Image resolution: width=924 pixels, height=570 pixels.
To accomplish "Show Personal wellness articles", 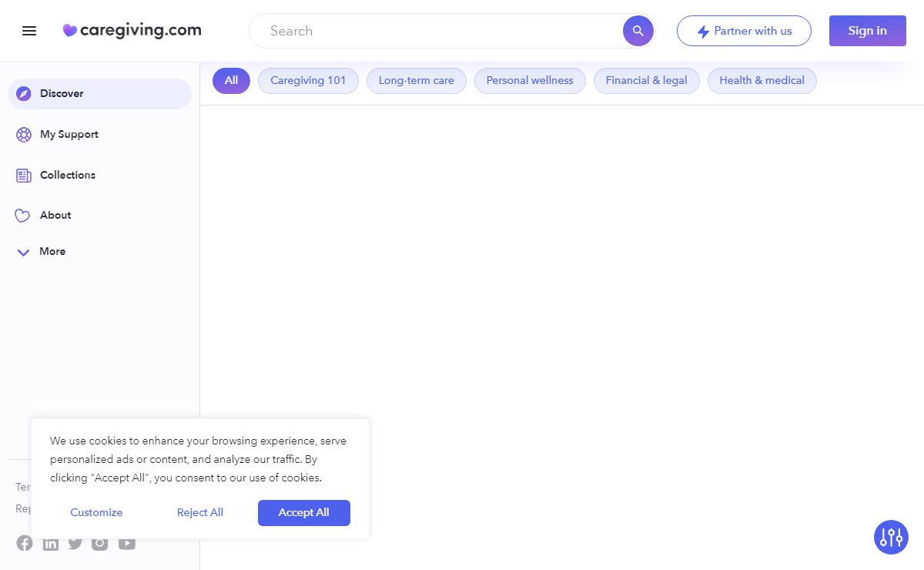I will tap(530, 81).
